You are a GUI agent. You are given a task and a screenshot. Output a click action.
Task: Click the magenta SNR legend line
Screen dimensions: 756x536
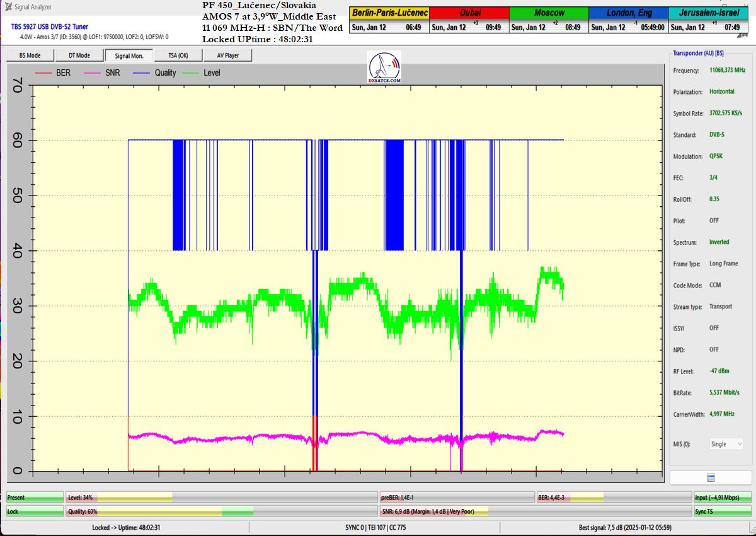pyautogui.click(x=91, y=73)
